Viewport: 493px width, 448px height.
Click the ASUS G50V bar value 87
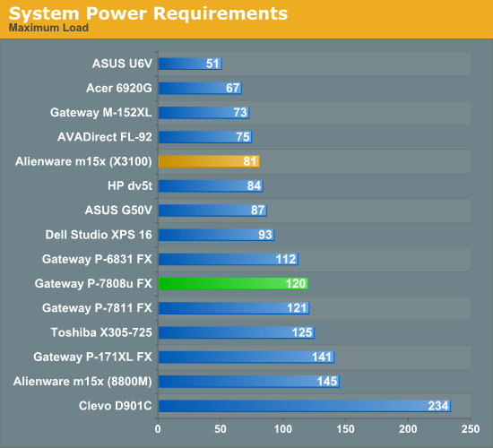pyautogui.click(x=258, y=211)
